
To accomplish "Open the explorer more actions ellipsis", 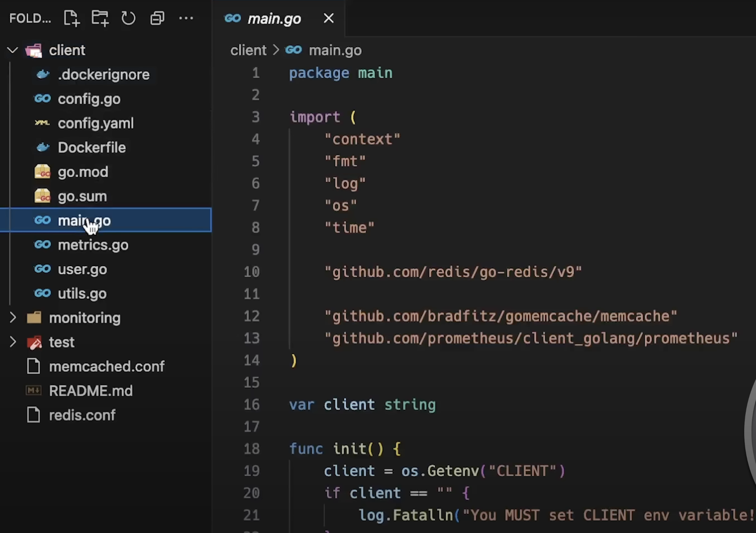I will point(186,18).
